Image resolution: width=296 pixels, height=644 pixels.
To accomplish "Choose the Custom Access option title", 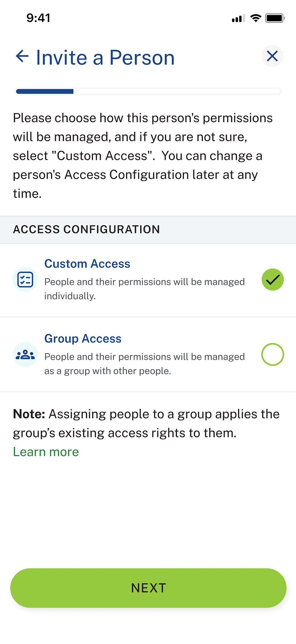I will (87, 264).
